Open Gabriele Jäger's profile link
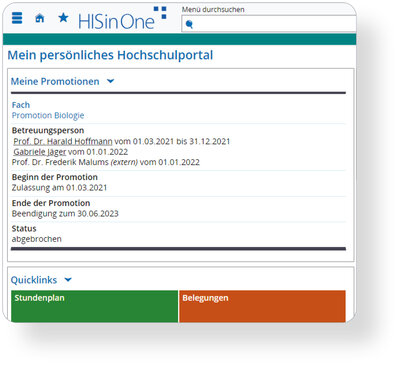Viewport: 400px width, 366px height. click(x=40, y=152)
